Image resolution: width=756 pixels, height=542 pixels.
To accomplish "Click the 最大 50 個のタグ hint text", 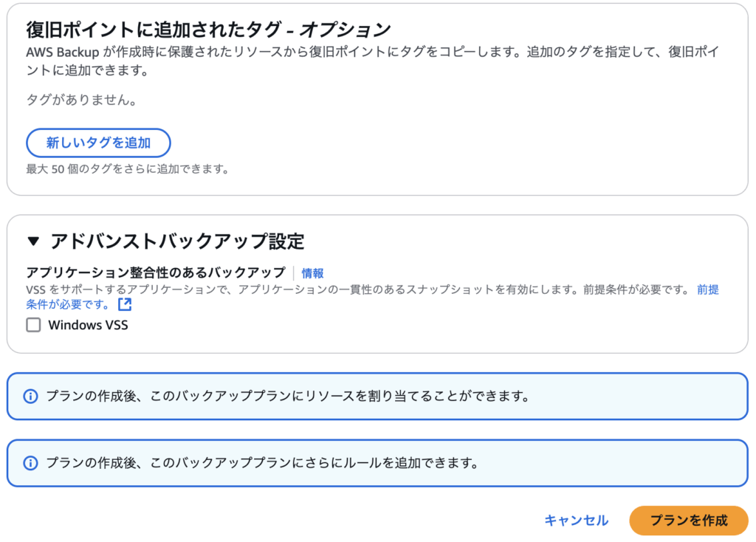I will [128, 169].
